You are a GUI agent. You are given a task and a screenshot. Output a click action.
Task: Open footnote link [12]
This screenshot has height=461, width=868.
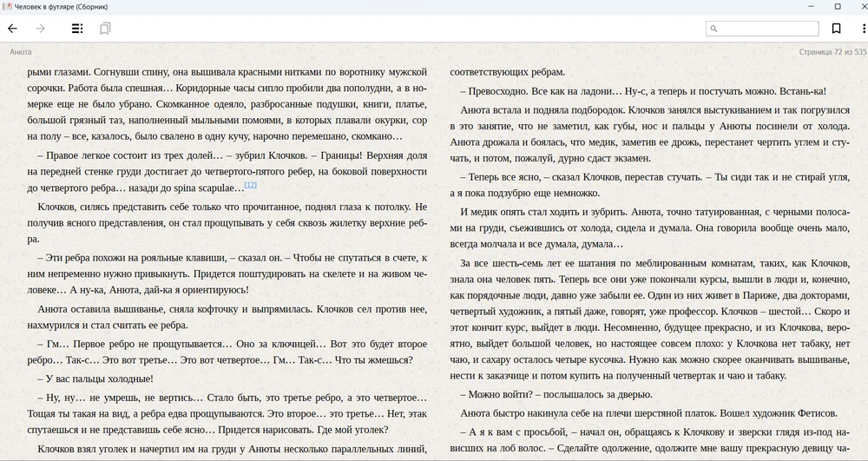(250, 185)
